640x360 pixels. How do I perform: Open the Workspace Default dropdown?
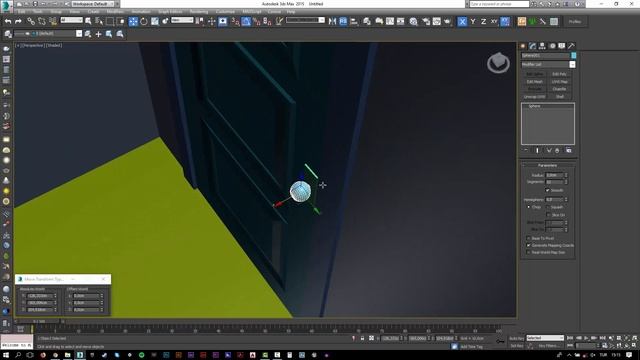[x=93, y=4]
